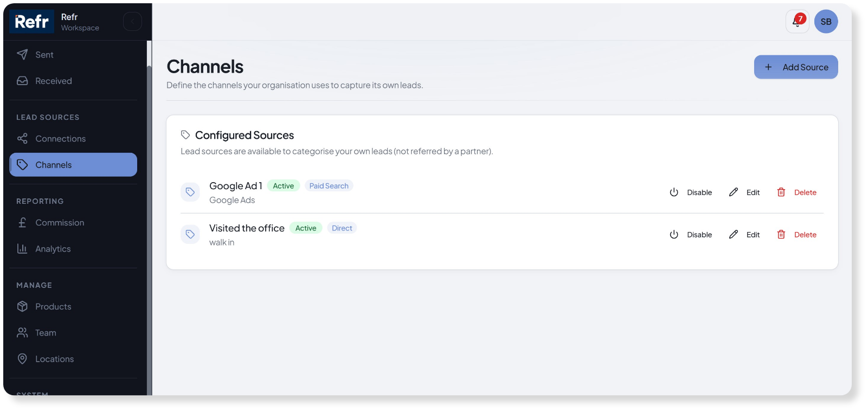Screen dimensions: 868x412
Task: Click the Team people icon
Action: pos(22,333)
